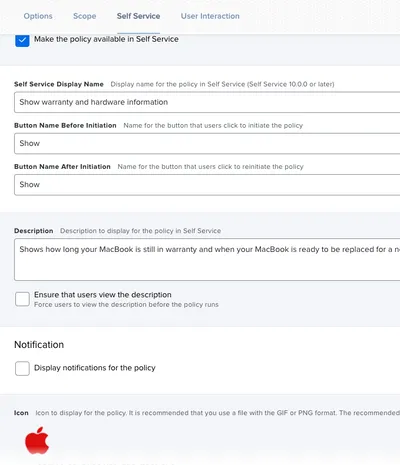Viewport: 400px width, 465px height.
Task: Open the Options tab
Action: click(38, 16)
